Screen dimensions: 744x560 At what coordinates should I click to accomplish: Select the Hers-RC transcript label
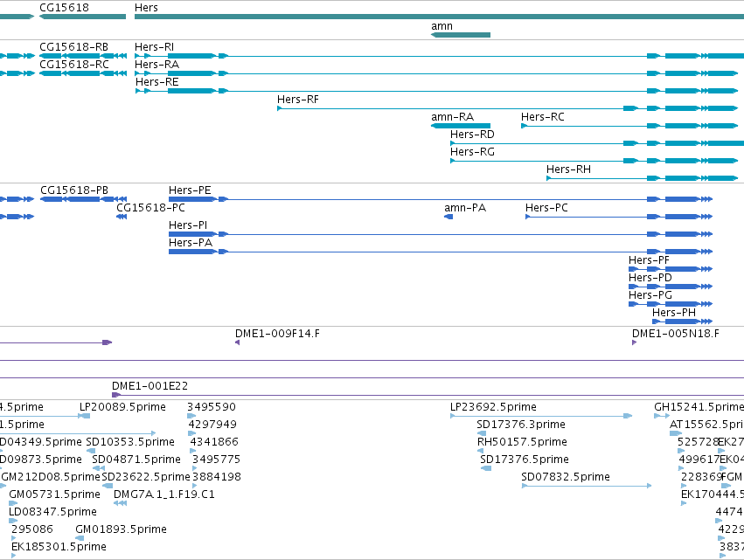pyautogui.click(x=543, y=117)
